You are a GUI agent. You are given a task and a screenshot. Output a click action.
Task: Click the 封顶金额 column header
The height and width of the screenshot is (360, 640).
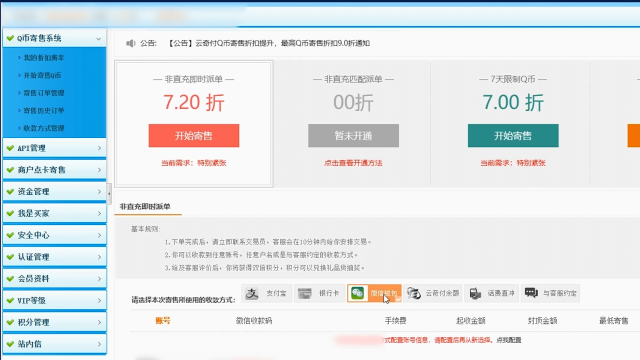point(542,321)
